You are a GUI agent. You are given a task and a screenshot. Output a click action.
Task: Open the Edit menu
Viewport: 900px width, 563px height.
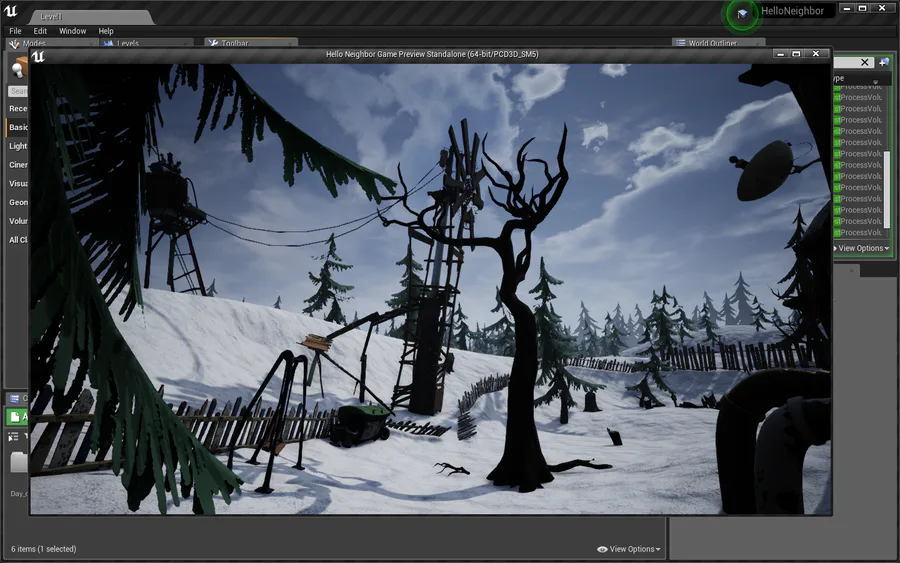[40, 31]
